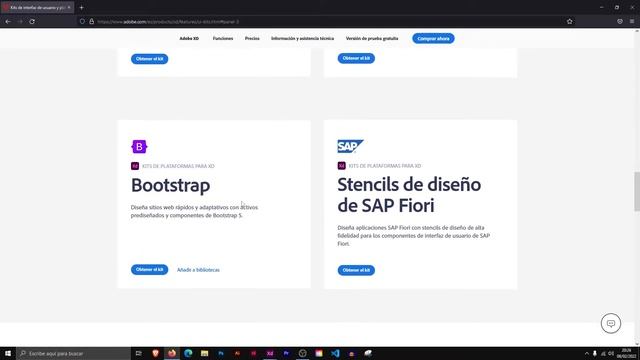Viewport: 640px width, 360px height.
Task: Click Obtener el kit for SAP Fiori
Action: 356,270
